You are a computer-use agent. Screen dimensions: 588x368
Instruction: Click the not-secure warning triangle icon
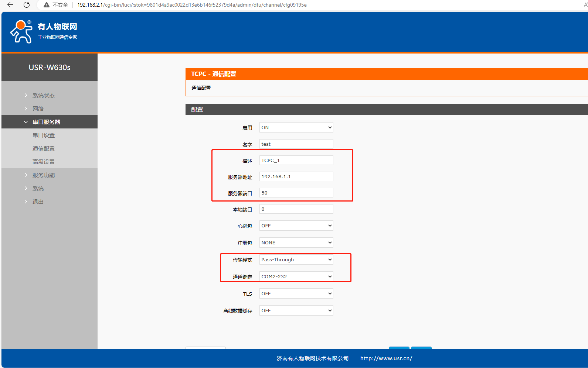click(x=47, y=5)
